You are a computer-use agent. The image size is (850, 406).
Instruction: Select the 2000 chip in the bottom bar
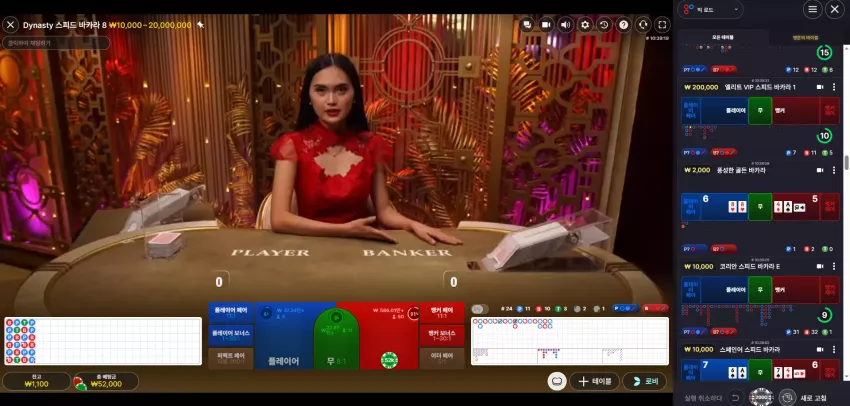coord(761,397)
